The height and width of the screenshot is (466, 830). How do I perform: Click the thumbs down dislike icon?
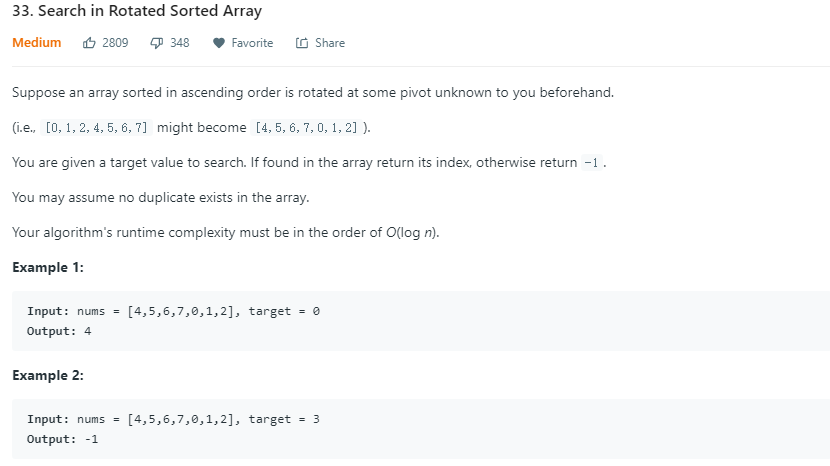click(157, 43)
